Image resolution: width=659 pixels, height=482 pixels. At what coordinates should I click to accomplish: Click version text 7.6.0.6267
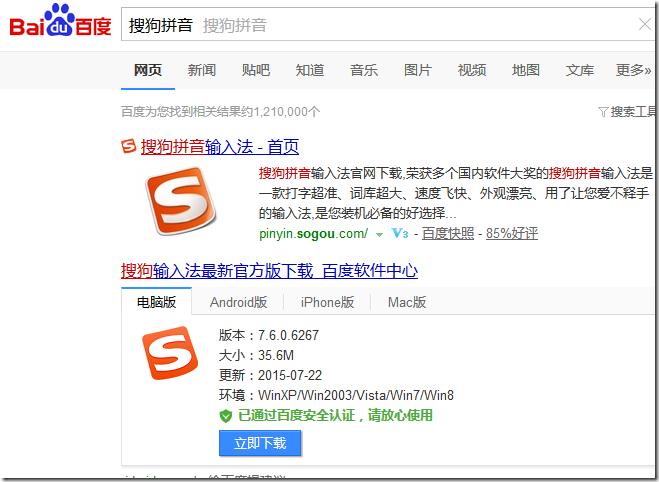point(288,335)
